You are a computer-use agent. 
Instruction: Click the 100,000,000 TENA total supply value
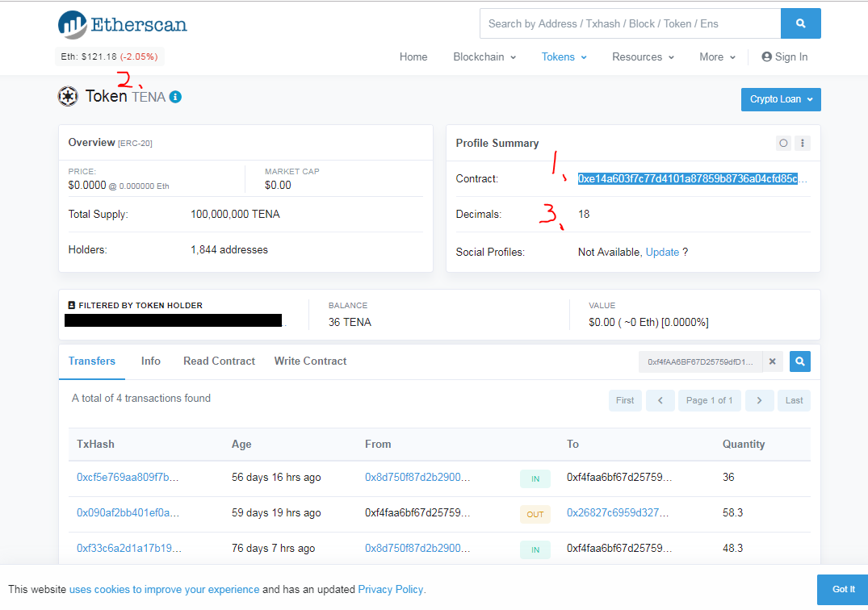235,214
